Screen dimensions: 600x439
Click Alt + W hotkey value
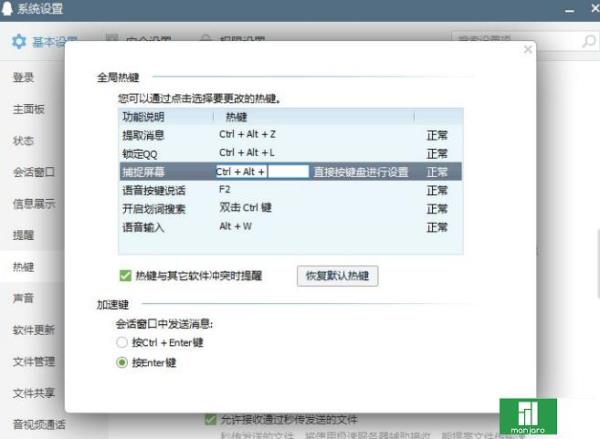pos(235,226)
